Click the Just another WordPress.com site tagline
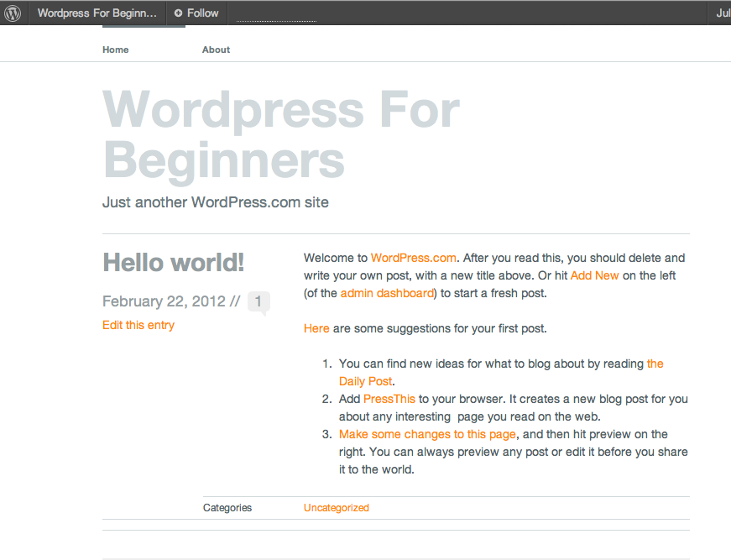Screen dimensions: 731x560 coord(216,202)
